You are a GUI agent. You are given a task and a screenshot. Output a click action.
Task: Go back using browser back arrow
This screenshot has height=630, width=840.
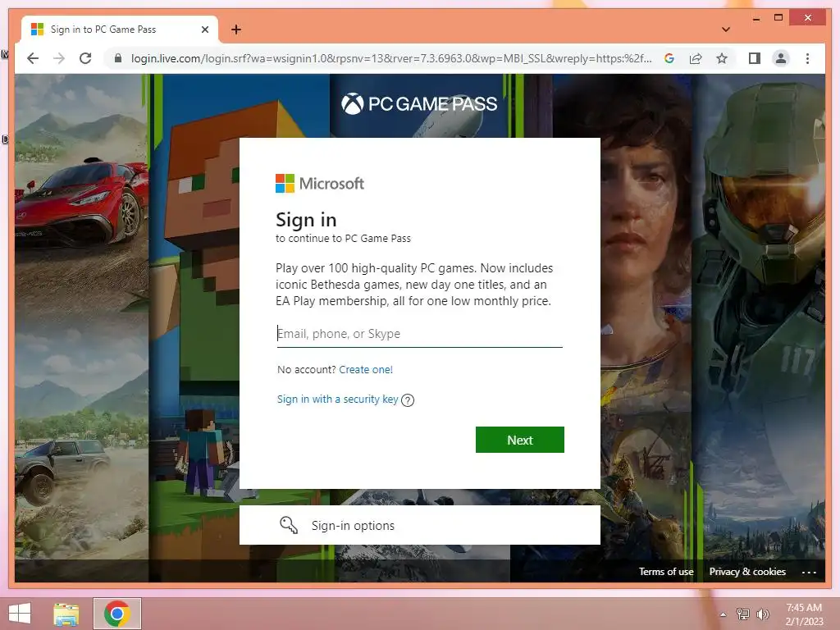33,58
